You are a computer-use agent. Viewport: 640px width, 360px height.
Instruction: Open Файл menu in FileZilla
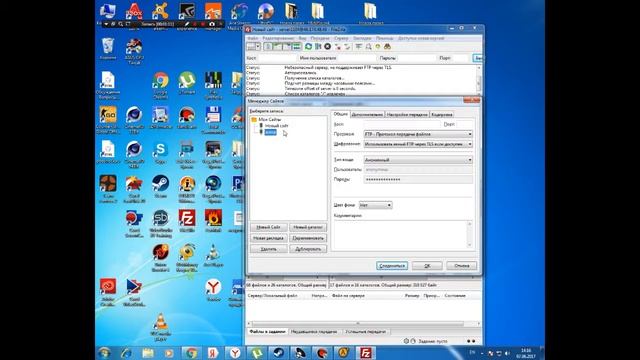[x=252, y=38]
